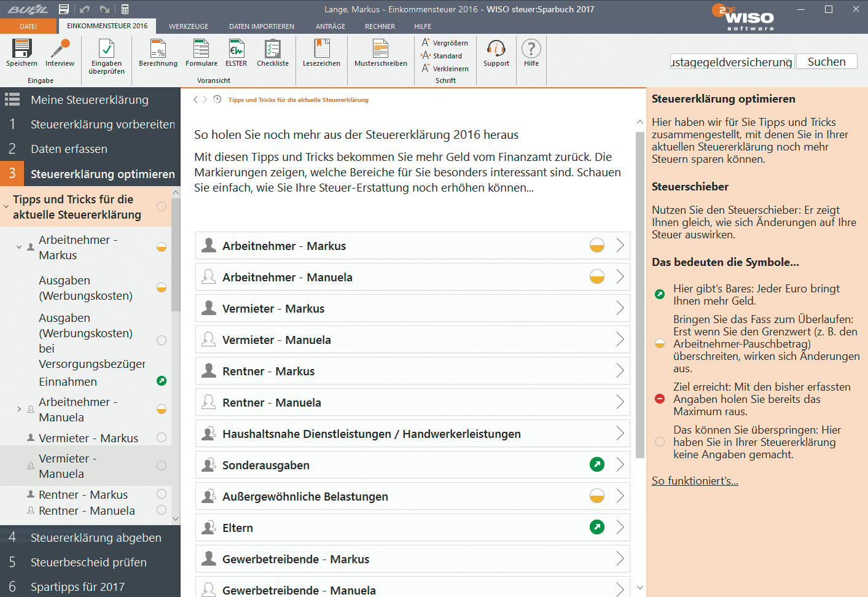
Task: Click the Support headset icon
Action: click(x=496, y=49)
